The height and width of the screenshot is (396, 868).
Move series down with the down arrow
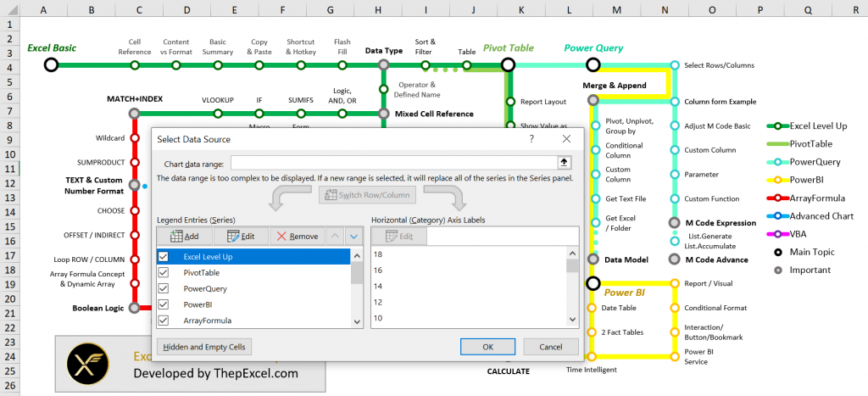point(354,237)
